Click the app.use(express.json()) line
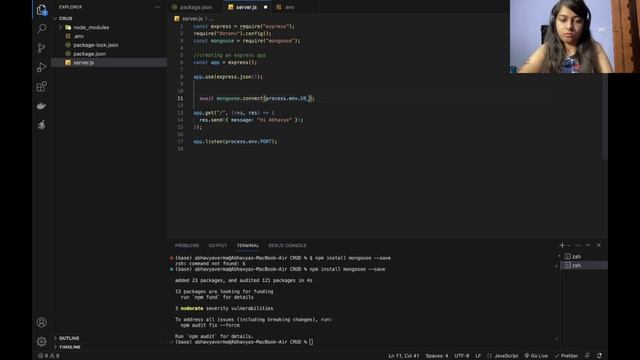The height and width of the screenshot is (360, 640). (x=228, y=77)
